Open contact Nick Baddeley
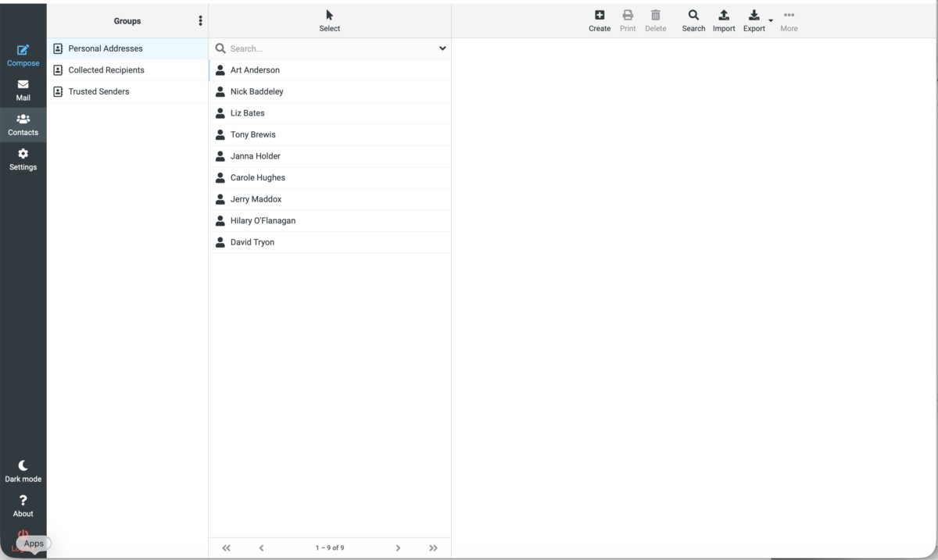Image resolution: width=938 pixels, height=560 pixels. tap(330, 91)
